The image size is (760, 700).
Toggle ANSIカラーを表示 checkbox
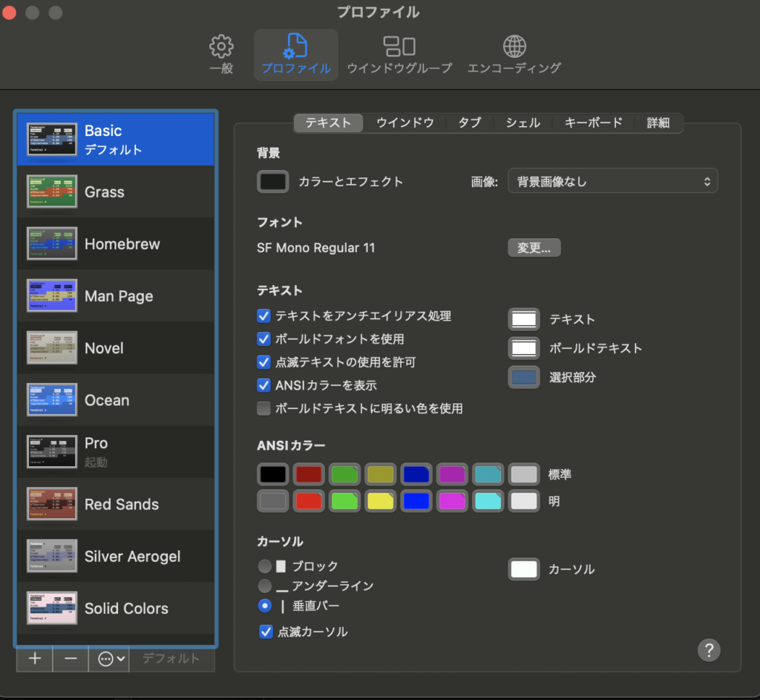coord(263,385)
